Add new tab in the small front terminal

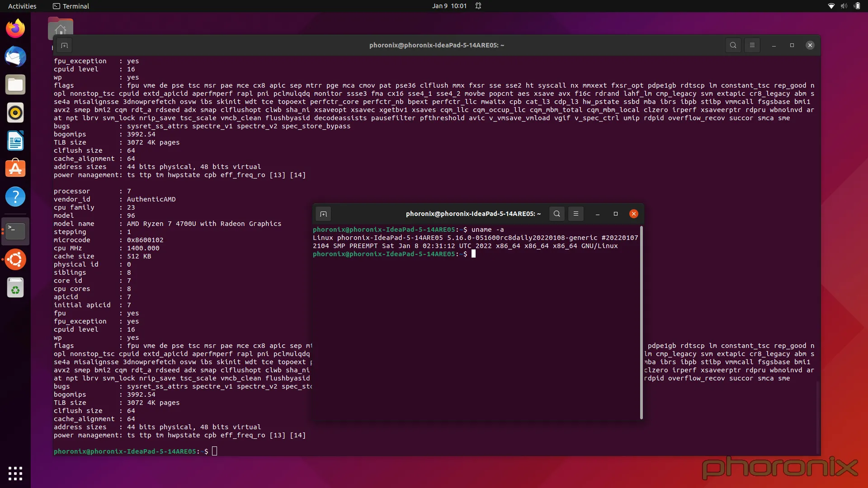[323, 214]
